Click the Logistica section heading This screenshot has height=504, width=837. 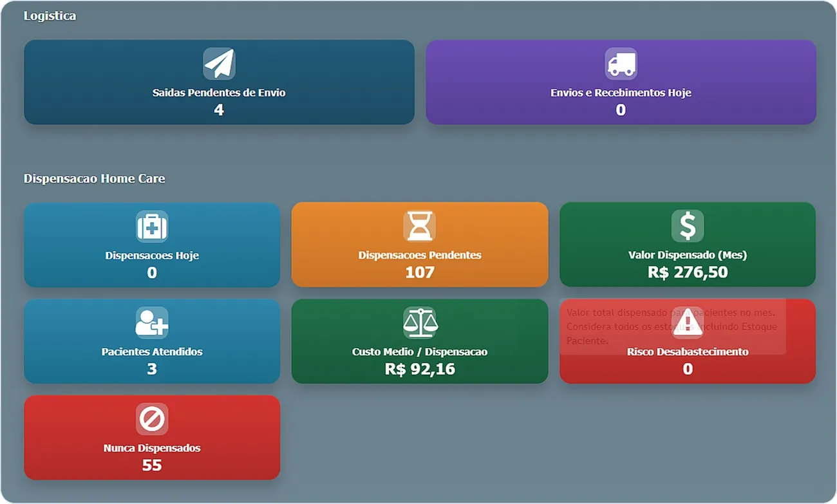50,15
